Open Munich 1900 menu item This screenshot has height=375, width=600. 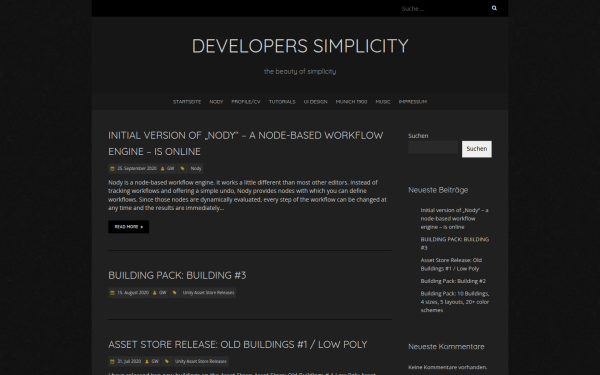[351, 102]
